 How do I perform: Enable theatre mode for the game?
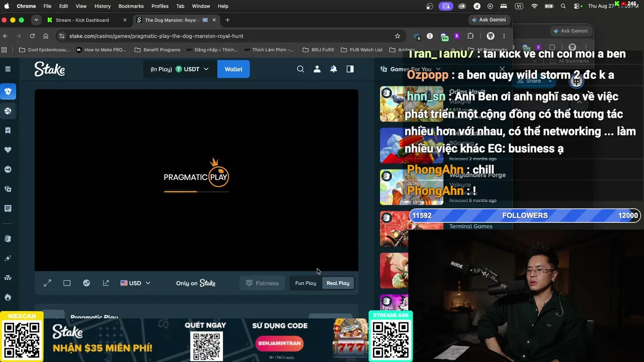pyautogui.click(x=67, y=283)
